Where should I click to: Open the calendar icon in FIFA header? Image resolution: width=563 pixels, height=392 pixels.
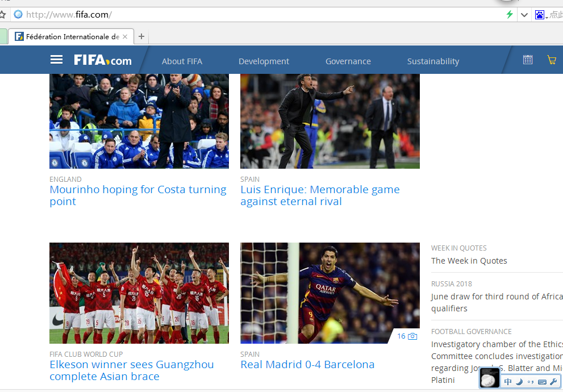[527, 60]
